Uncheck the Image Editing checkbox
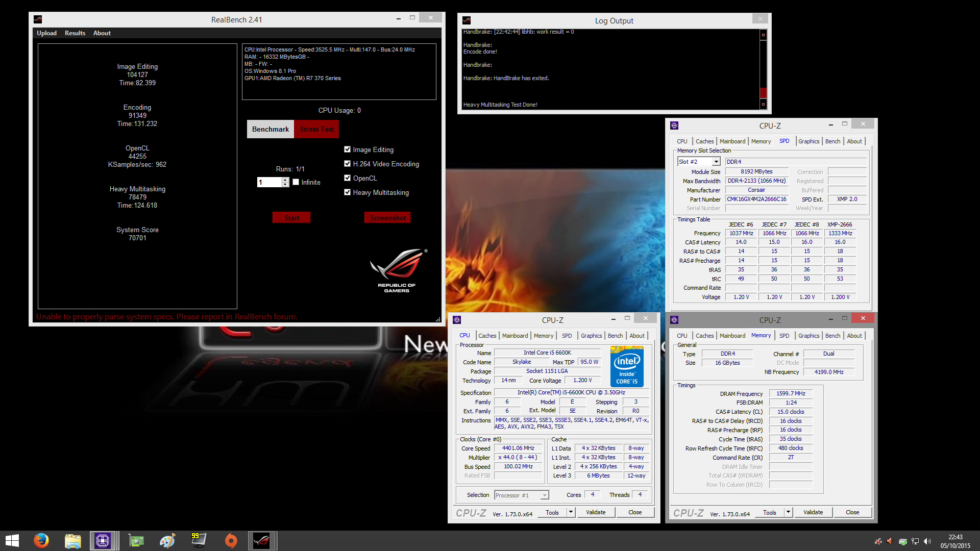The height and width of the screenshot is (551, 980). pyautogui.click(x=347, y=149)
